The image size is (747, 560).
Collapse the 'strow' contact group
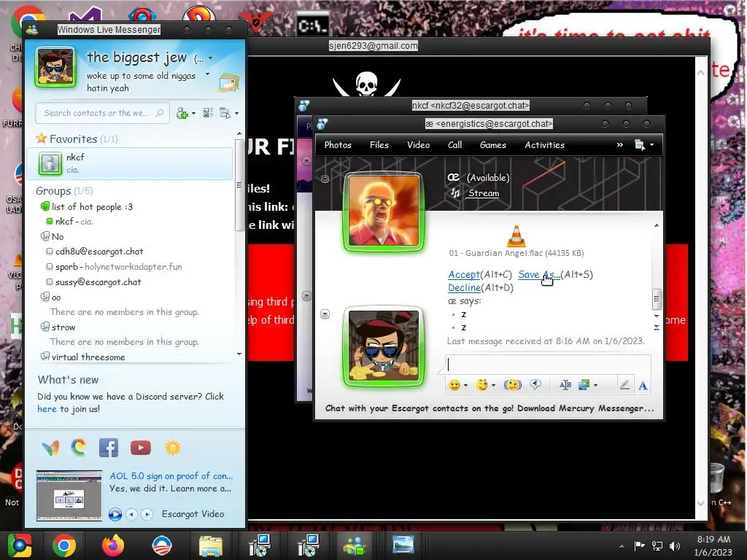click(44, 327)
